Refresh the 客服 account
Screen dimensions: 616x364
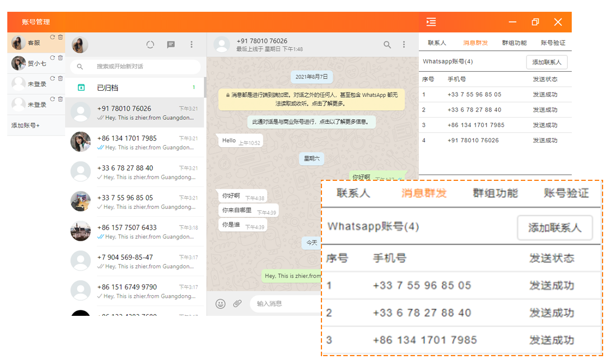52,37
